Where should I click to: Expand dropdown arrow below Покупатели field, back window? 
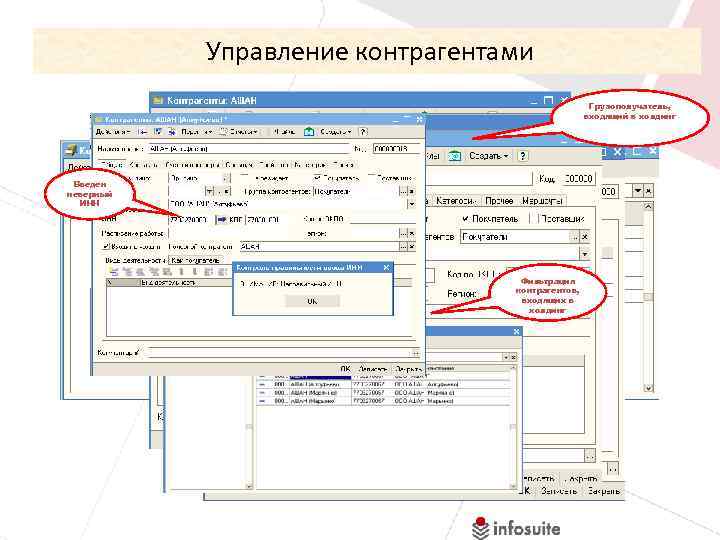point(584,253)
